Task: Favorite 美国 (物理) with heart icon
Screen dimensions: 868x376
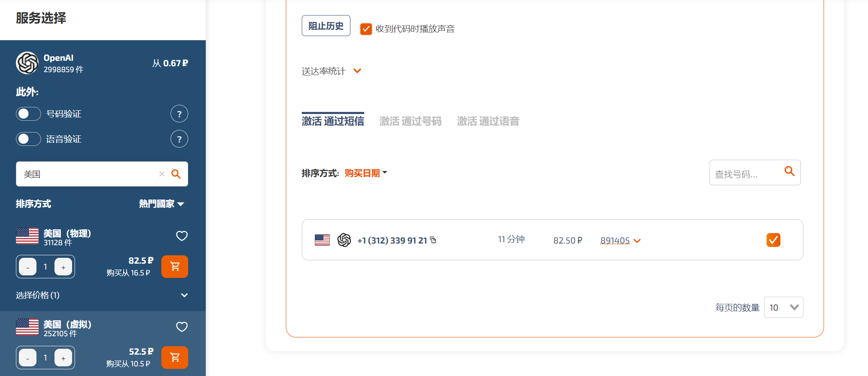Action: tap(182, 236)
